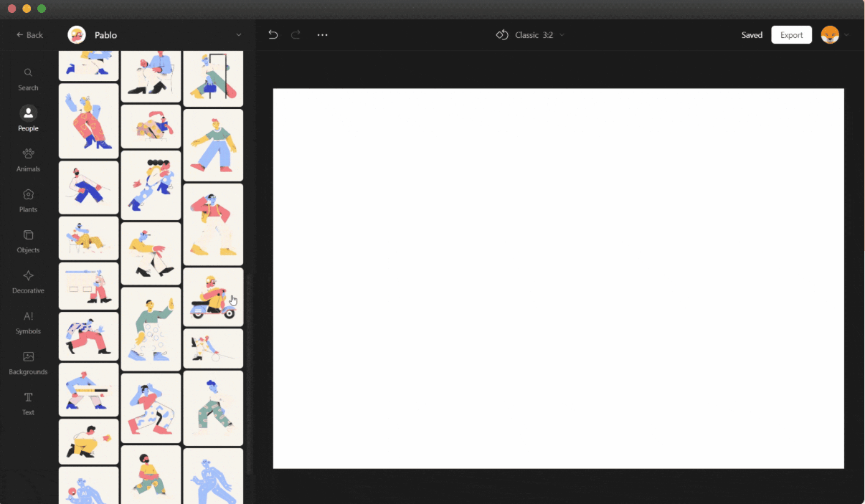Image resolution: width=865 pixels, height=504 pixels.
Task: Open the Animals category
Action: (28, 159)
